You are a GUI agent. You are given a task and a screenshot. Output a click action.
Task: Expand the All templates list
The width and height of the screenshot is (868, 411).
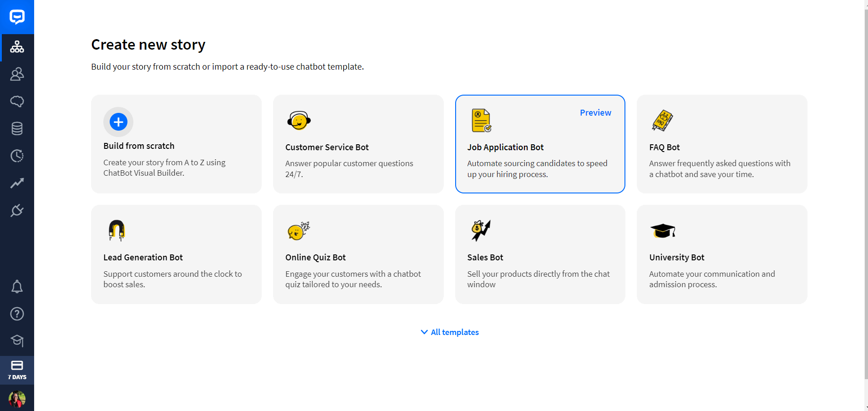449,332
